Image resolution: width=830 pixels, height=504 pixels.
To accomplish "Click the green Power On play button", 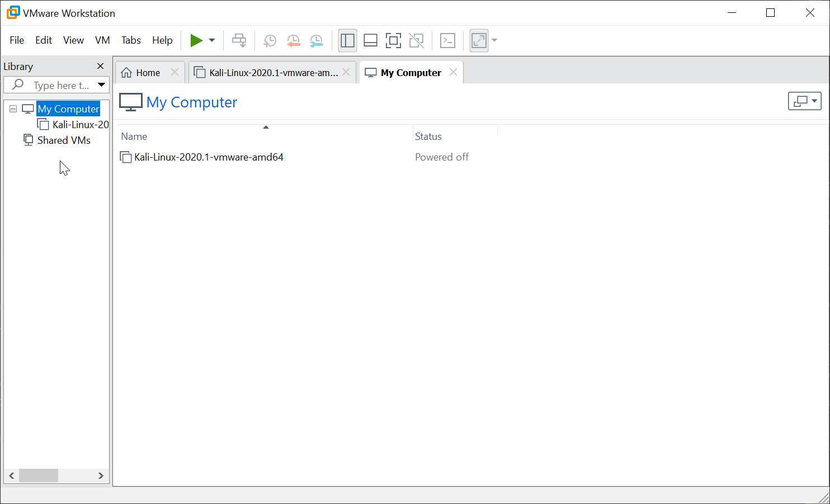I will [196, 40].
